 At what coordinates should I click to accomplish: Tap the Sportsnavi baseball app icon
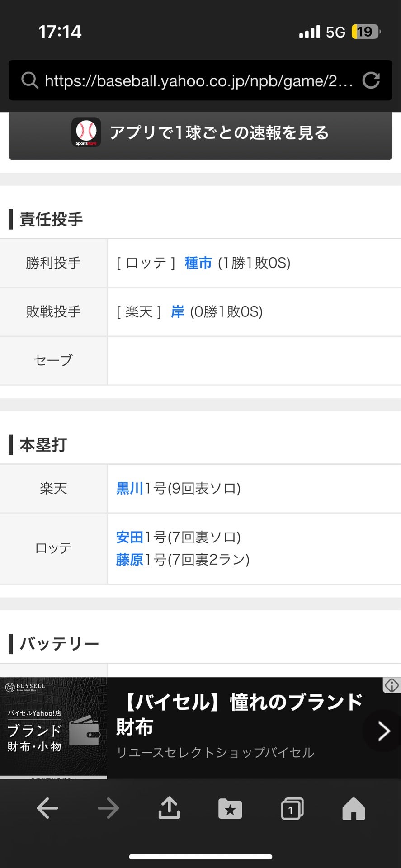(x=86, y=132)
